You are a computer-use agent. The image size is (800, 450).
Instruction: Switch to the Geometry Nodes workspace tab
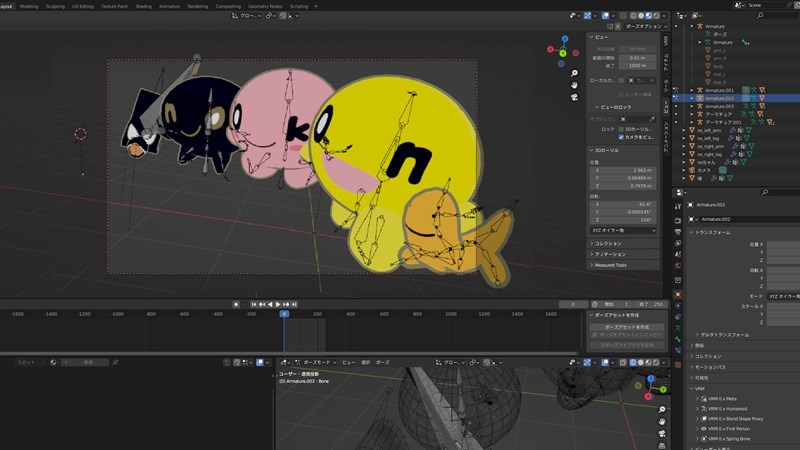coord(265,6)
